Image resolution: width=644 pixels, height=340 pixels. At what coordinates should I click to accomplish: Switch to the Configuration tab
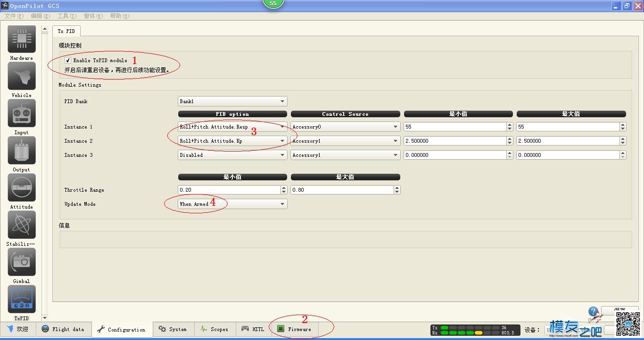[122, 330]
